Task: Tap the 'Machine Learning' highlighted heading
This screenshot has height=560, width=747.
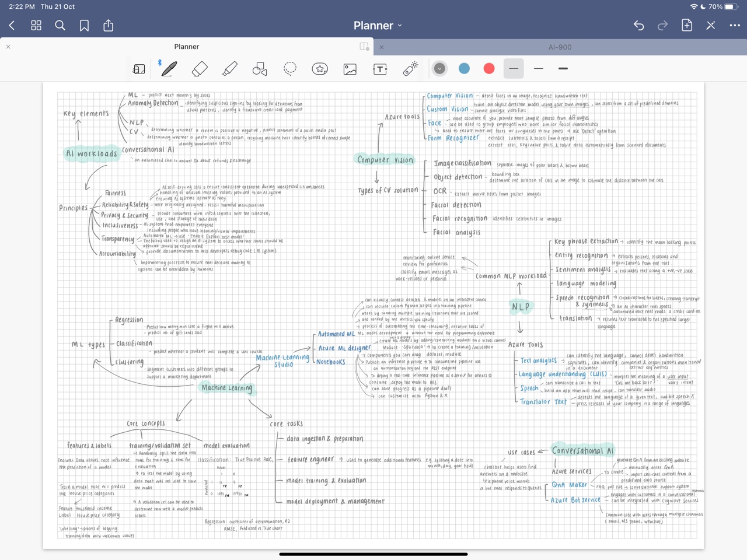Action: [227, 388]
